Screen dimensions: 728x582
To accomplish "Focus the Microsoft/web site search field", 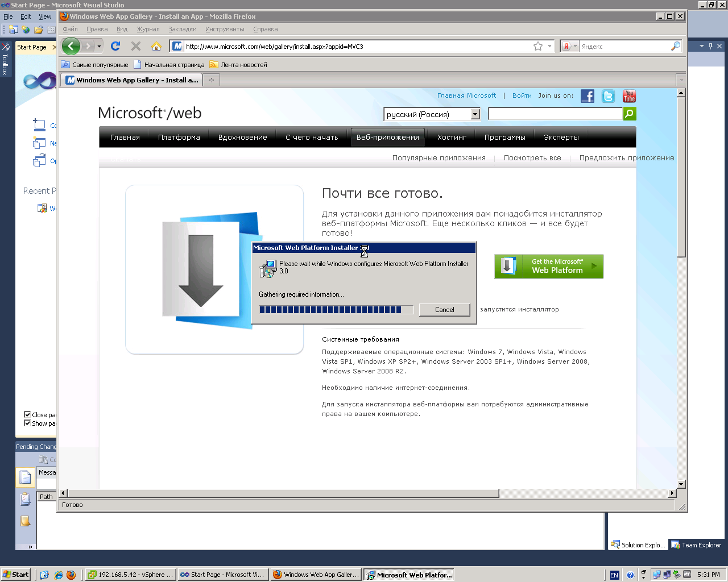I will click(x=555, y=114).
